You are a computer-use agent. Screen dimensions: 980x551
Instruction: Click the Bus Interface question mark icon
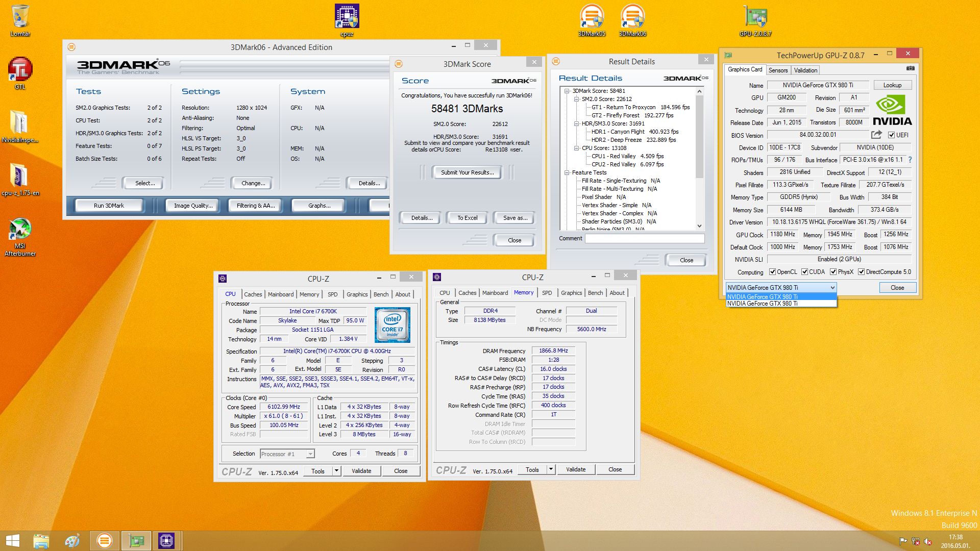(910, 160)
